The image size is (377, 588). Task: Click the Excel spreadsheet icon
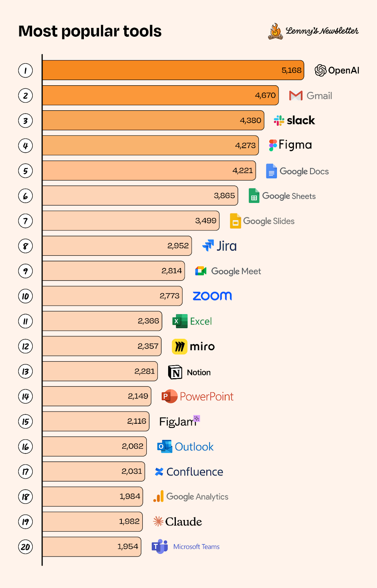pos(180,321)
